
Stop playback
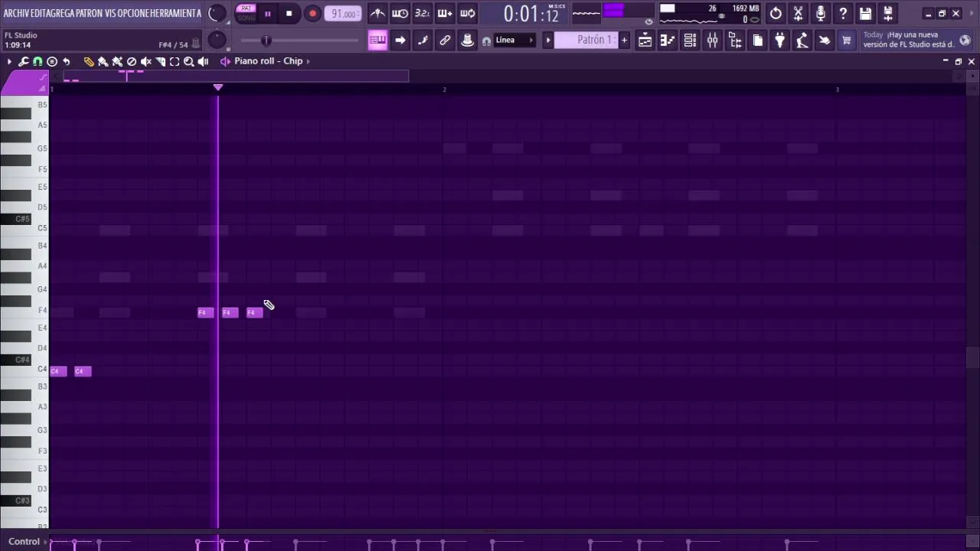(289, 13)
